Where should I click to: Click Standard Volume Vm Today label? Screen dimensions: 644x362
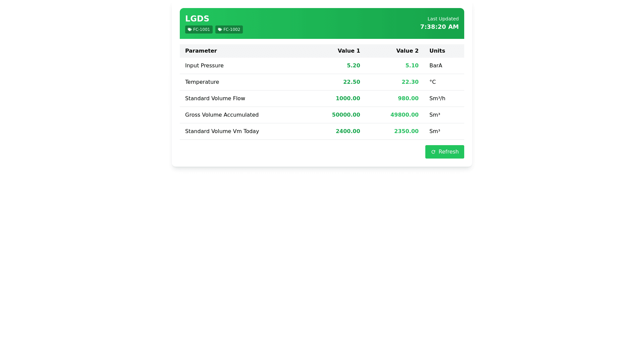coord(222,131)
